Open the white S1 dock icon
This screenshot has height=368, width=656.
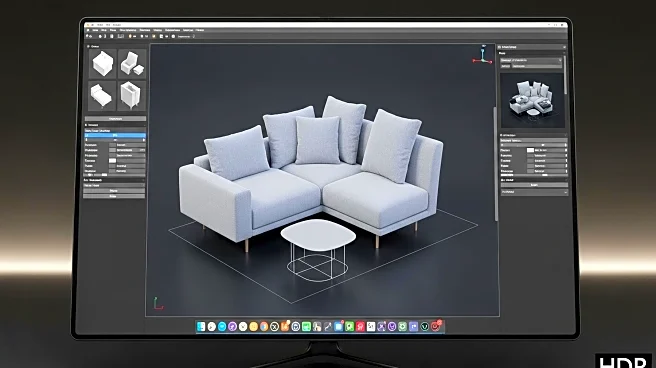(x=371, y=327)
